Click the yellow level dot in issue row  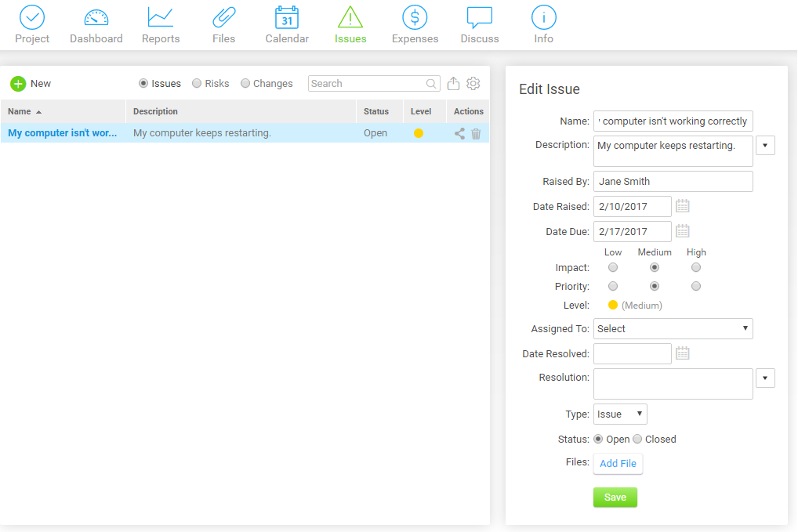click(x=419, y=133)
